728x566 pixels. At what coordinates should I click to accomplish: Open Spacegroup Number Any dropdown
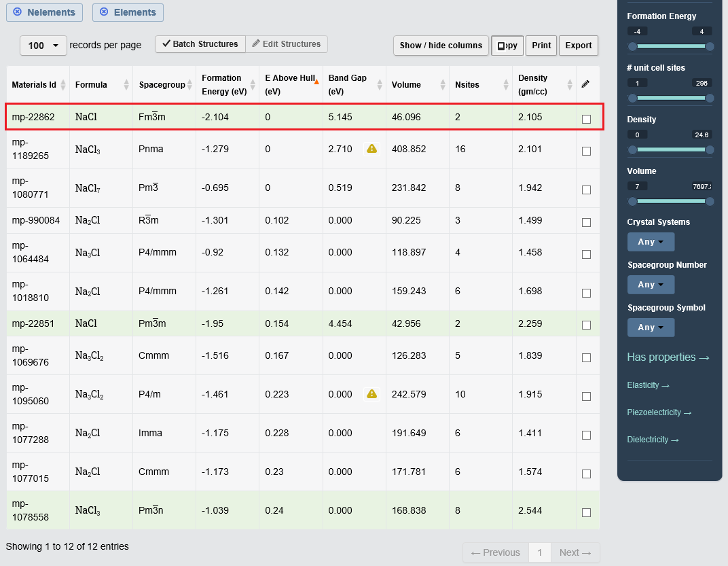tap(651, 285)
